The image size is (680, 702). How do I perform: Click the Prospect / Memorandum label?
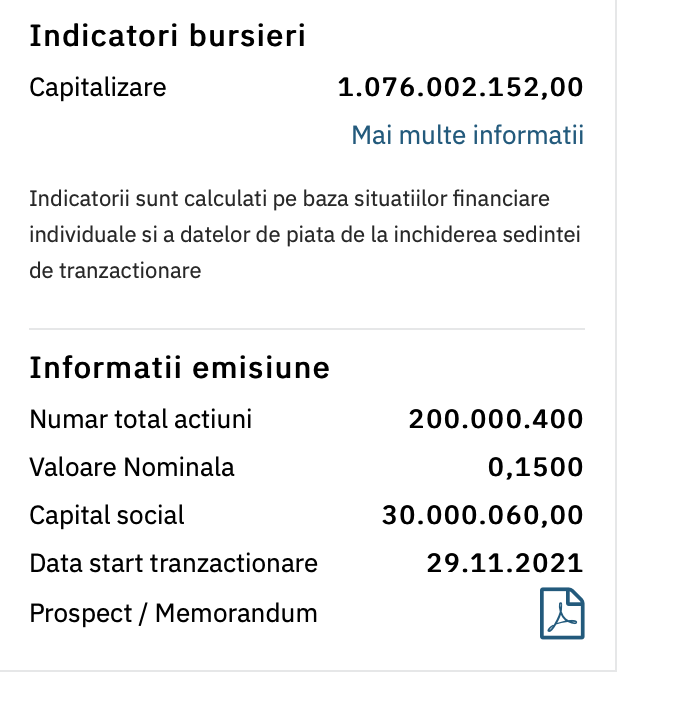(x=173, y=612)
